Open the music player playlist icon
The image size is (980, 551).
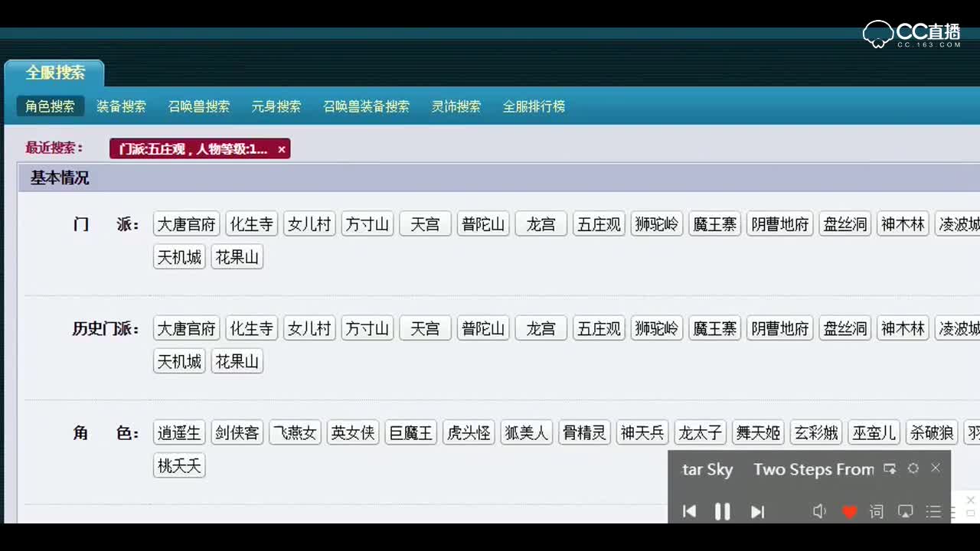(x=933, y=511)
